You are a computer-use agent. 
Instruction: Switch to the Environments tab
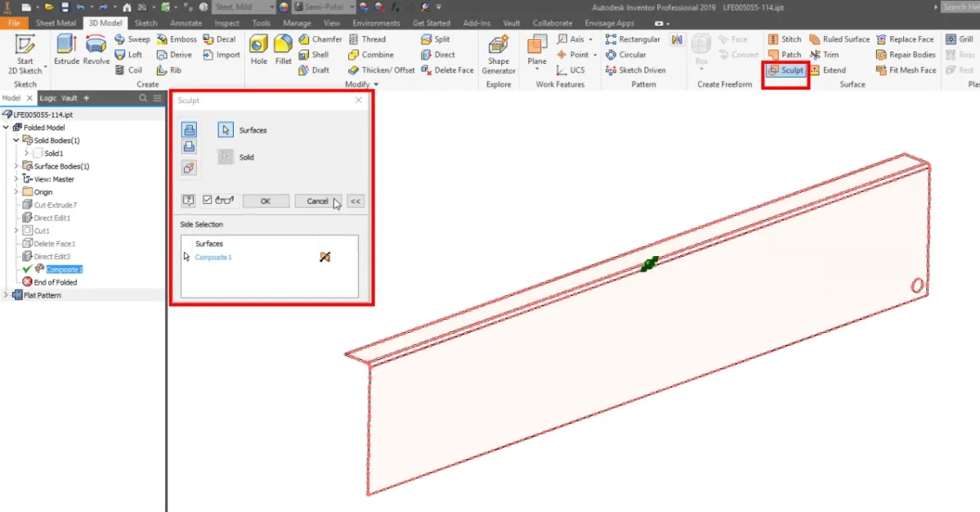376,23
